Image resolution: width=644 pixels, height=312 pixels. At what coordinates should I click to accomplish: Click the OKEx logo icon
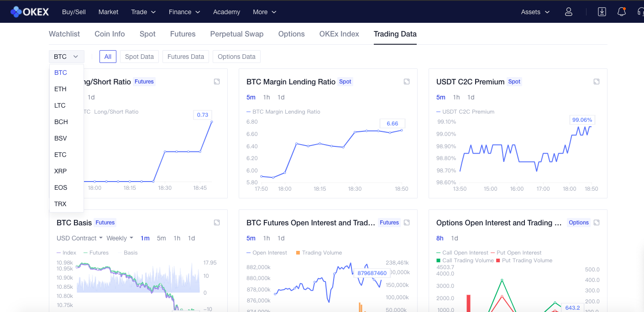pyautogui.click(x=16, y=12)
